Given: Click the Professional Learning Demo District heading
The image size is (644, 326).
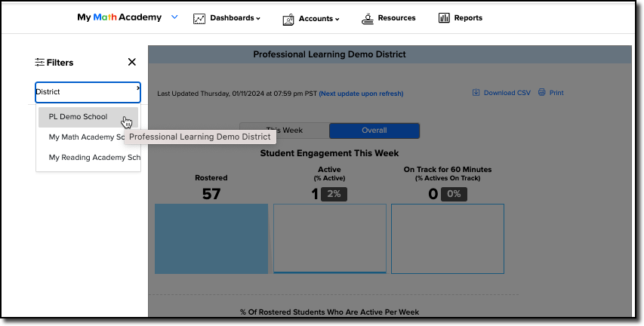Looking at the screenshot, I should (329, 54).
